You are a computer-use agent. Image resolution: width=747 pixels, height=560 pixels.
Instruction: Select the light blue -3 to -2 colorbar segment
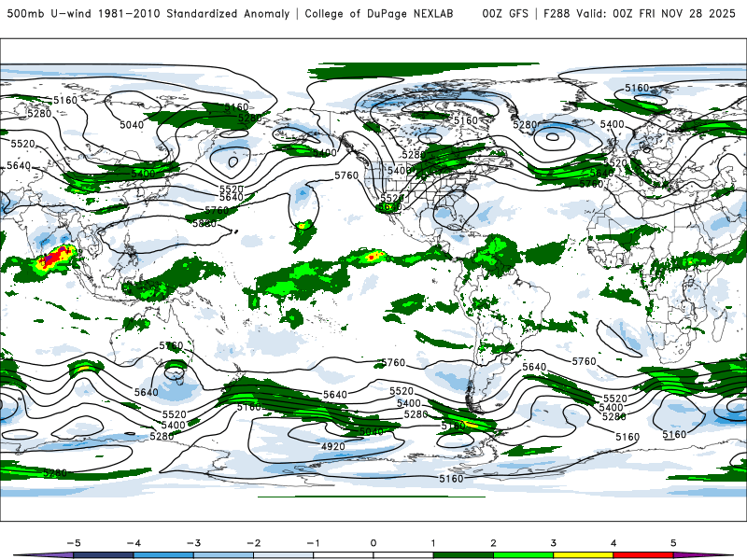(223, 555)
